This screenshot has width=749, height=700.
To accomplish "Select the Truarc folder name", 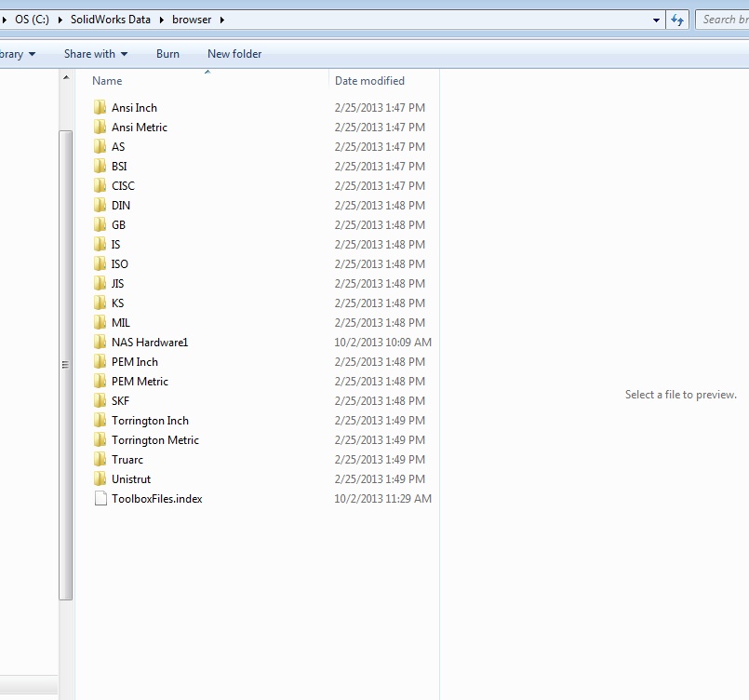I will click(127, 460).
